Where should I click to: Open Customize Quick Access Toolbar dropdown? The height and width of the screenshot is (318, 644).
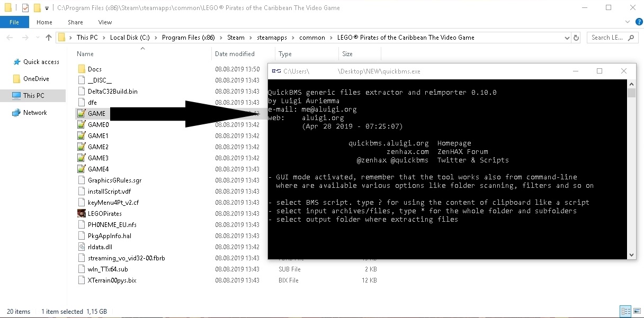(47, 8)
